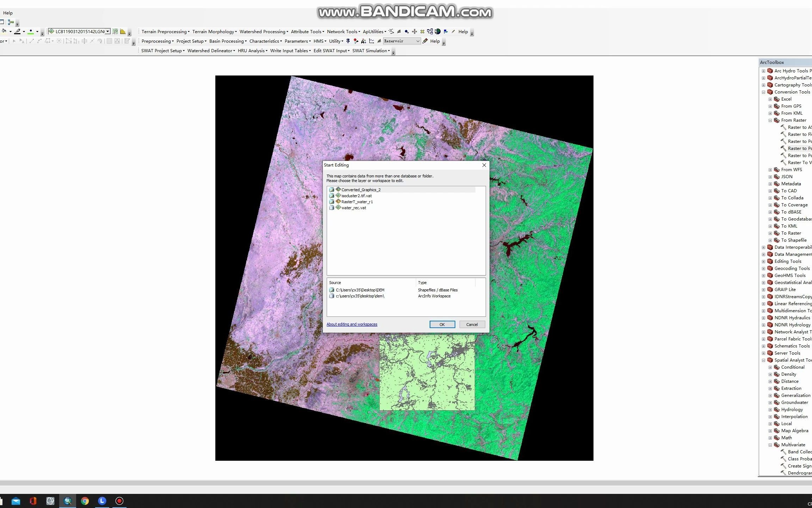This screenshot has height=508, width=812.
Task: Launch Chrome from the taskbar
Action: pos(85,501)
